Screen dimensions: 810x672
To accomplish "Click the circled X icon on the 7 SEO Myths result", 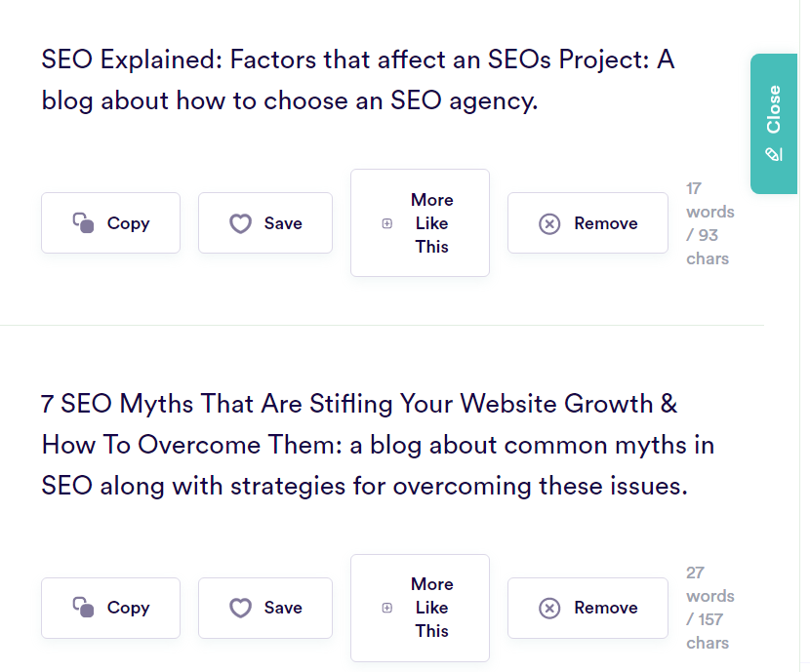I will [x=549, y=608].
